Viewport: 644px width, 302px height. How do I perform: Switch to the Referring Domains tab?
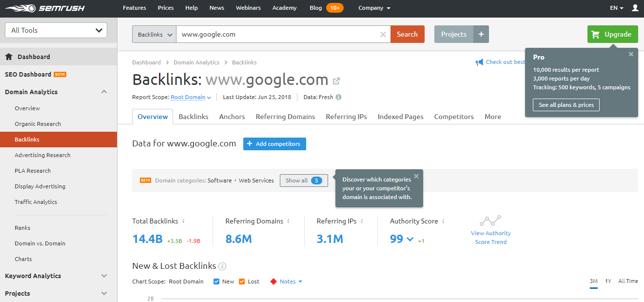[285, 117]
